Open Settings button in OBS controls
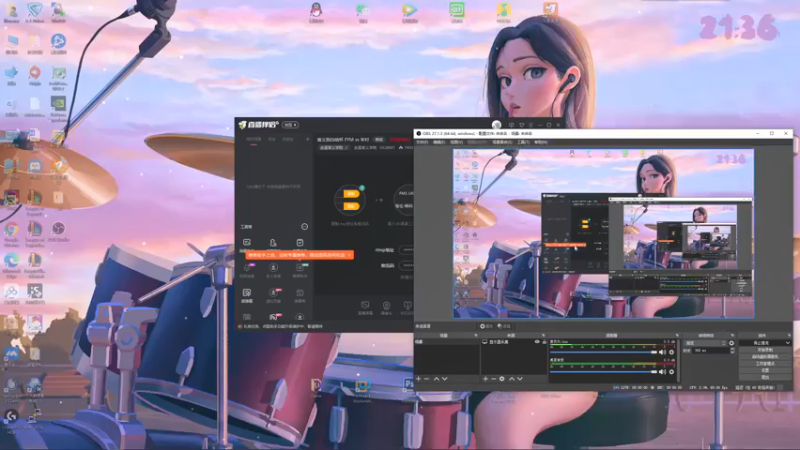Image resolution: width=800 pixels, height=450 pixels. [x=765, y=370]
